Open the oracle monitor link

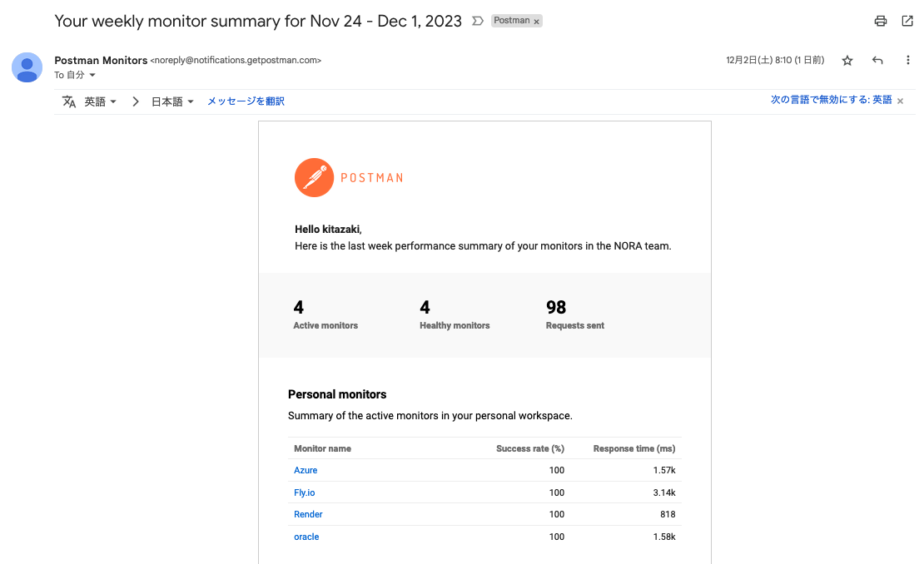click(306, 537)
